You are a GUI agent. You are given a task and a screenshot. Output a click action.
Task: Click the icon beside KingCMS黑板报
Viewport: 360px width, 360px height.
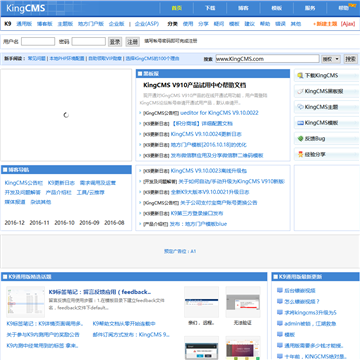click(300, 91)
